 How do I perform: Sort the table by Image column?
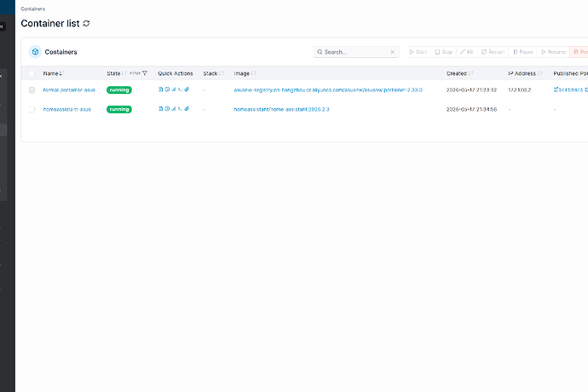click(x=245, y=73)
